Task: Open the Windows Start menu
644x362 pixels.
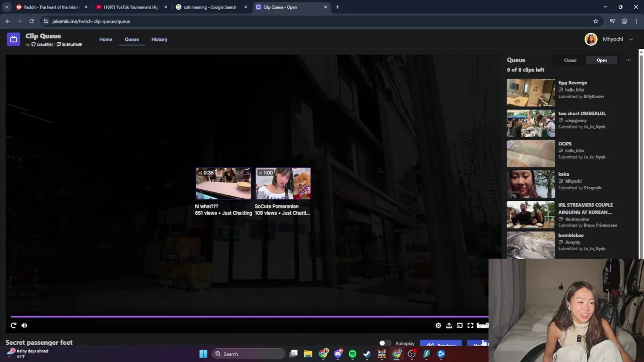Action: pyautogui.click(x=203, y=354)
